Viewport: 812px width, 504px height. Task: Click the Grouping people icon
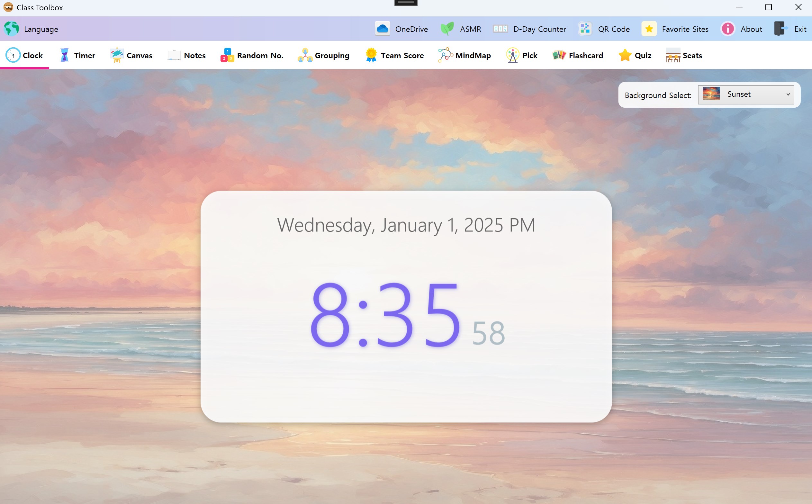point(305,55)
